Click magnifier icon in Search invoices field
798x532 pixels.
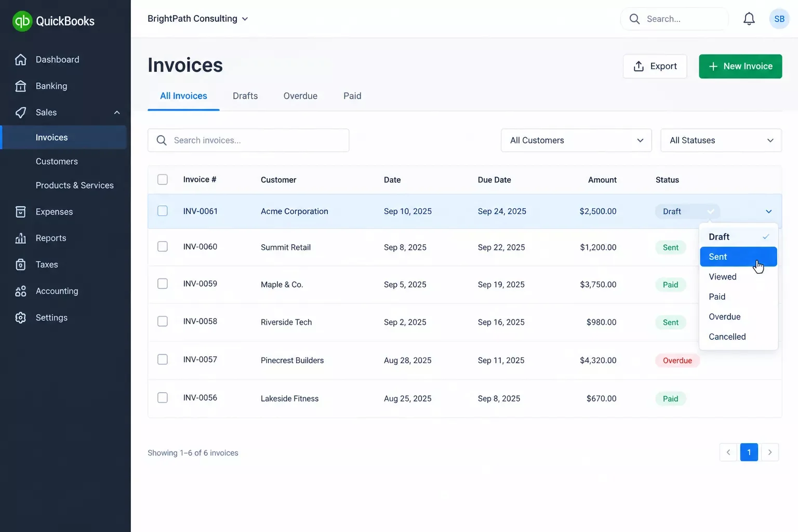tap(162, 140)
